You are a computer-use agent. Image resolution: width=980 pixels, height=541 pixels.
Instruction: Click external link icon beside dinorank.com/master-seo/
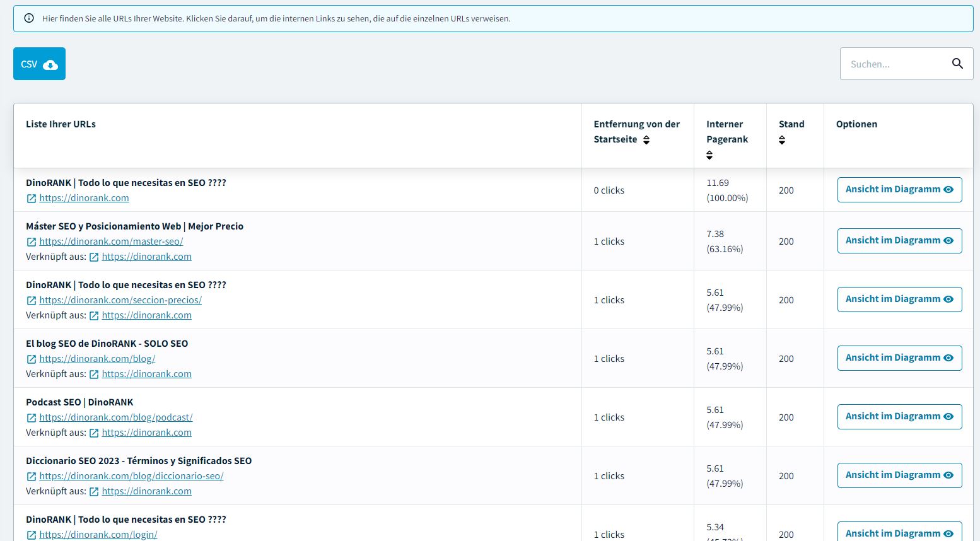pyautogui.click(x=32, y=242)
